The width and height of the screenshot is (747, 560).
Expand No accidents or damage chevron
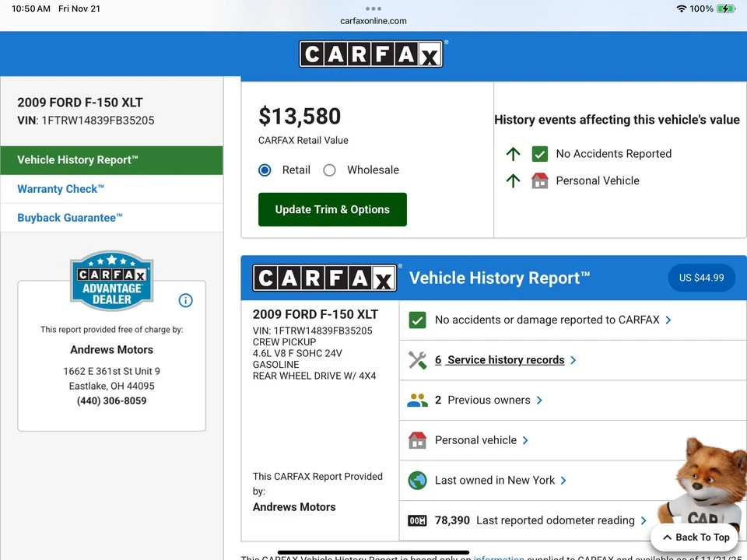pyautogui.click(x=668, y=320)
